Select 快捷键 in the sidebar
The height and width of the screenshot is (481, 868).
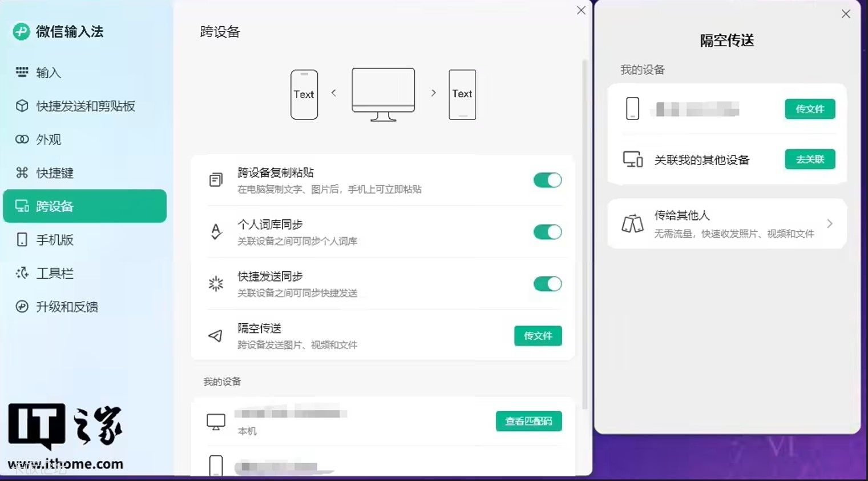click(84, 173)
